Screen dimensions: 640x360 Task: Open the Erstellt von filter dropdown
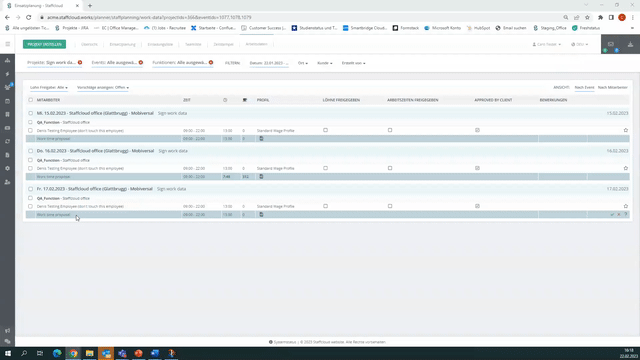tap(353, 63)
